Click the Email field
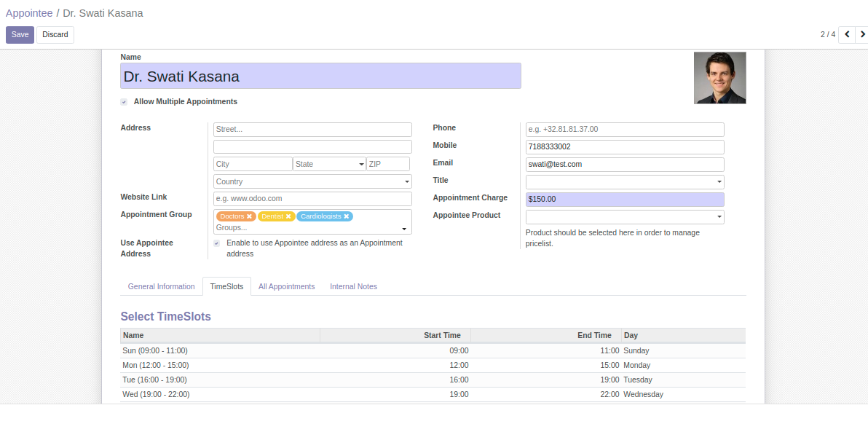Screen dimensions: 868x440 click(x=625, y=165)
